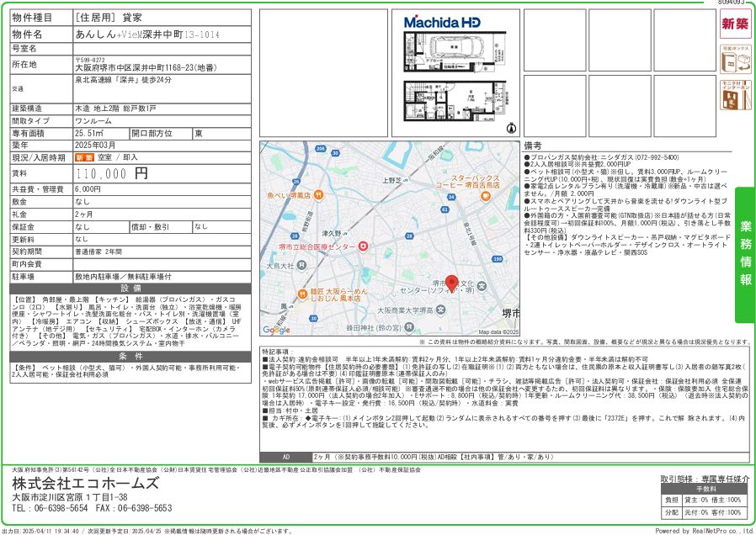Click the 麺匠 大阪らーめん restaurant marker

pos(302,294)
